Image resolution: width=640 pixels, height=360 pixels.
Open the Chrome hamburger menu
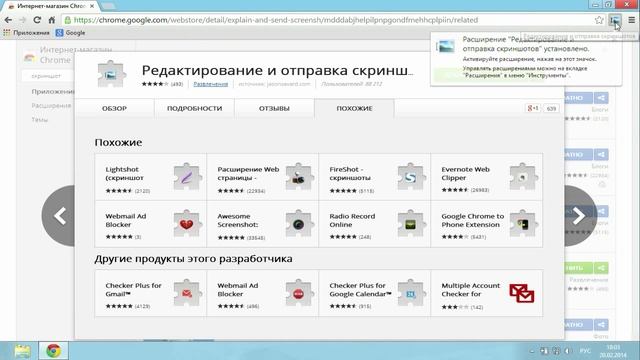click(x=631, y=20)
